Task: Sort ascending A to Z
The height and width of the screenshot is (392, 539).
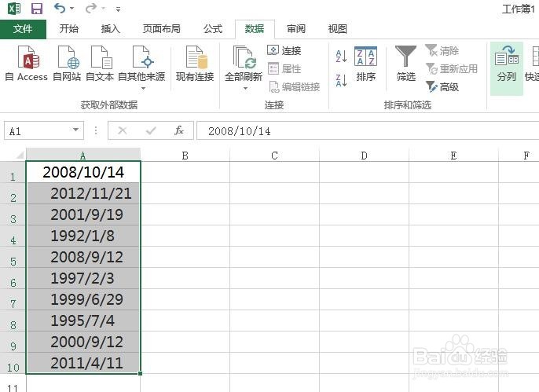Action: pos(341,56)
